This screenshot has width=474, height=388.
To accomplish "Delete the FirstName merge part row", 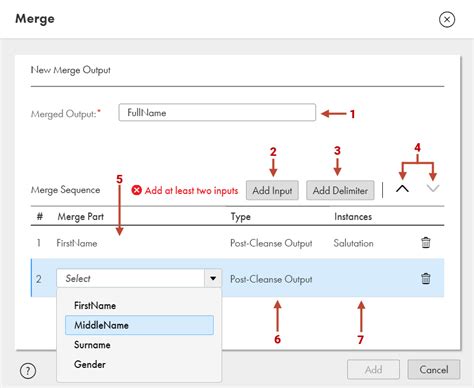I will pos(426,242).
